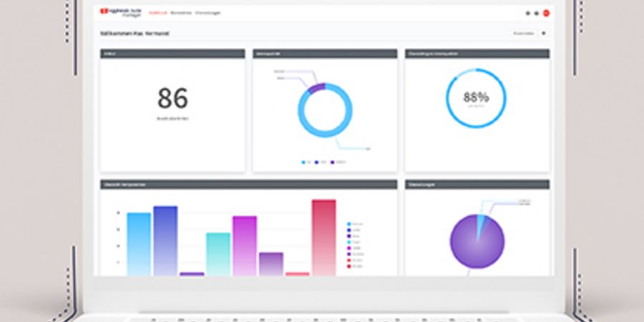Screen dimensions: 644x322
Task: Select the active red tab in the top navigation
Action: tap(157, 13)
